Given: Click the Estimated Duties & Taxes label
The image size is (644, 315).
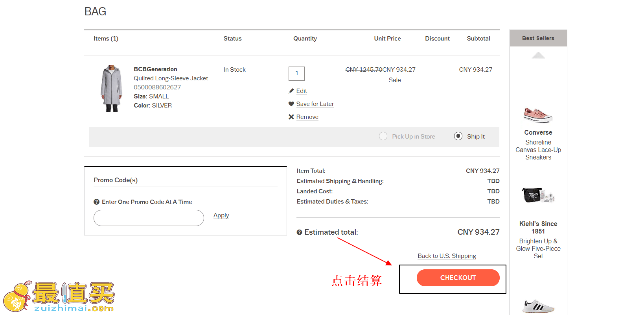Looking at the screenshot, I should click(x=332, y=202).
